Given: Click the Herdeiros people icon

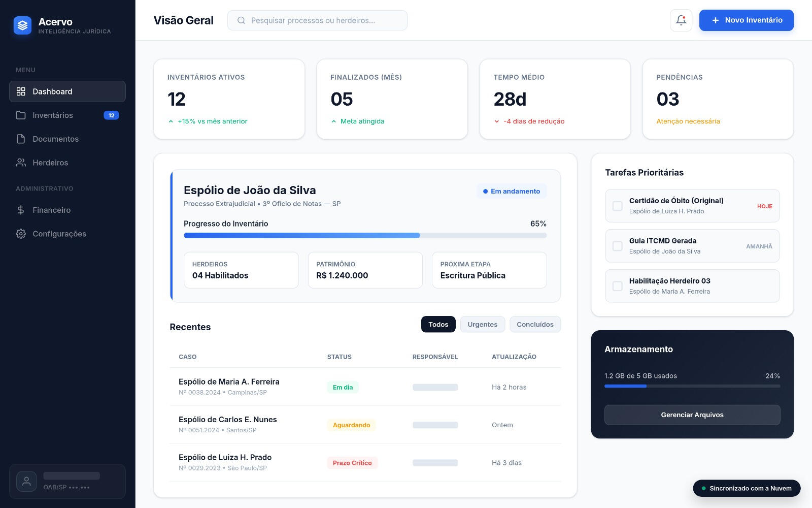Looking at the screenshot, I should coord(21,163).
